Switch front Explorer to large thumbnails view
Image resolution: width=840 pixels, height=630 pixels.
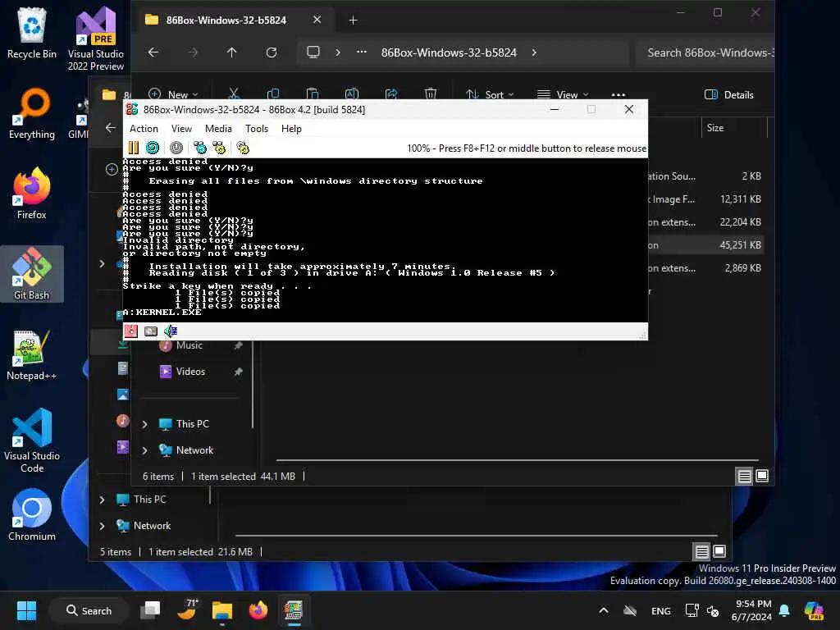(762, 476)
